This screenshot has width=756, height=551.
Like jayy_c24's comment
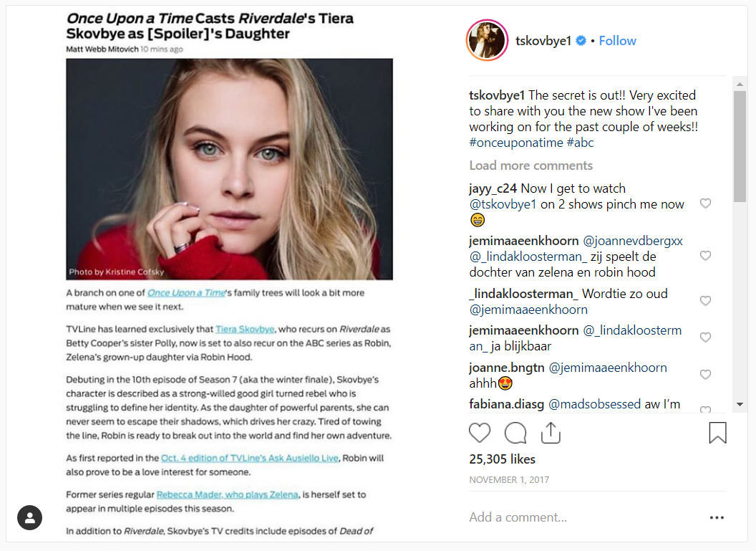tap(705, 203)
